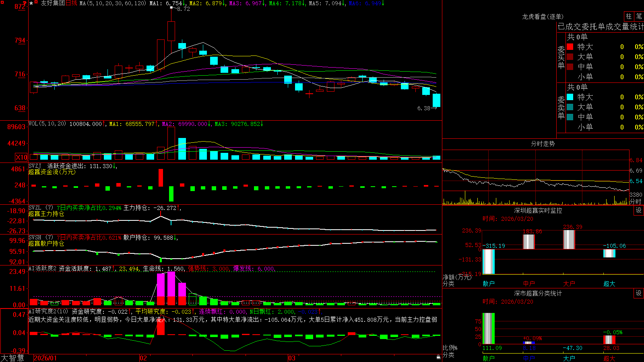Click the X10 volume scale box

pos(21,157)
